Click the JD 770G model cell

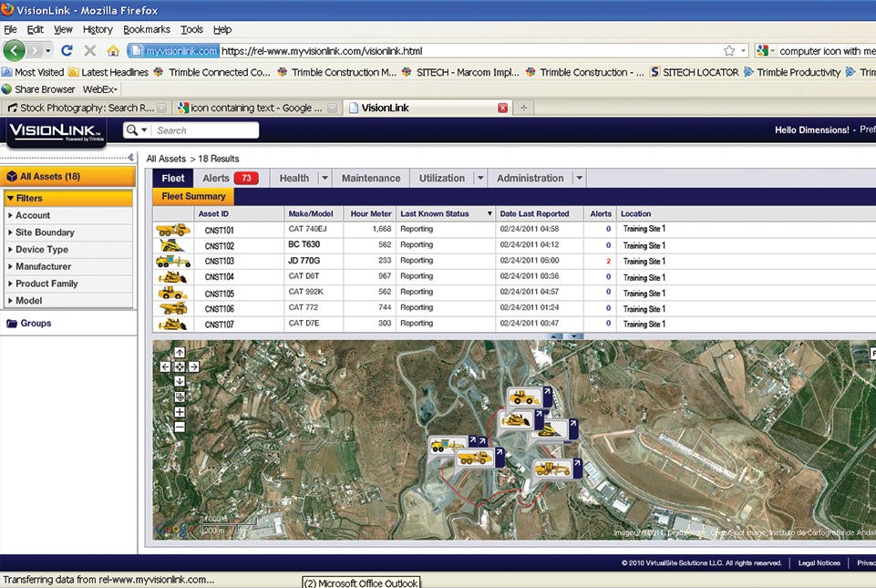304,261
